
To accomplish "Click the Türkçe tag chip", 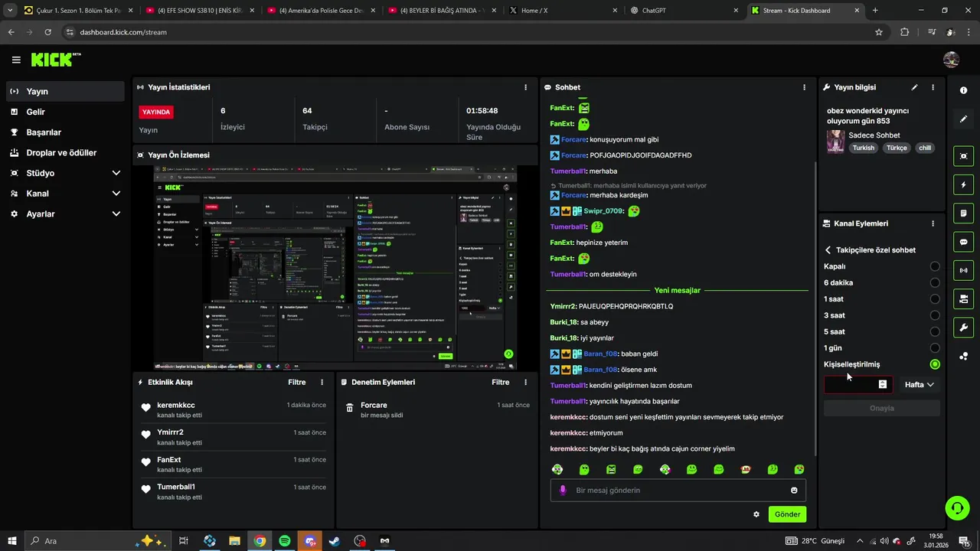I will point(897,148).
